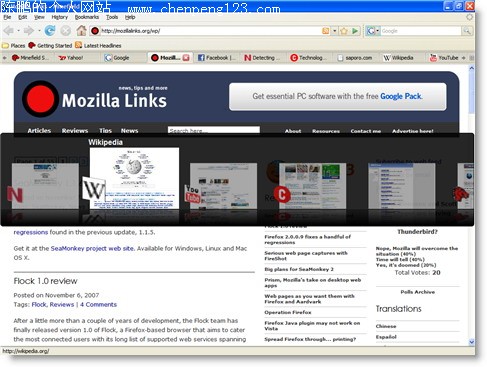This screenshot has width=487, height=367.
Task: Select the red C-icon thumbnail in tab switcher
Action: coord(312,186)
